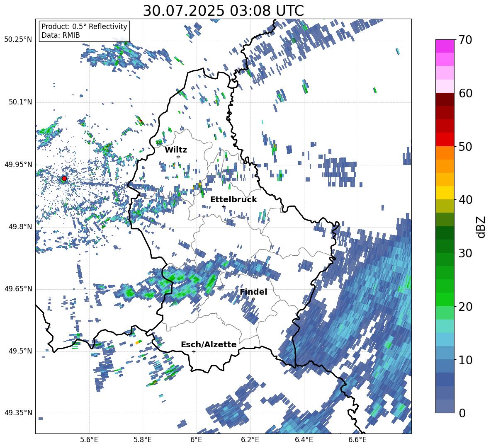Click the colorbar tick label '20'
Screen dimensions: 491x448
tap(465, 307)
